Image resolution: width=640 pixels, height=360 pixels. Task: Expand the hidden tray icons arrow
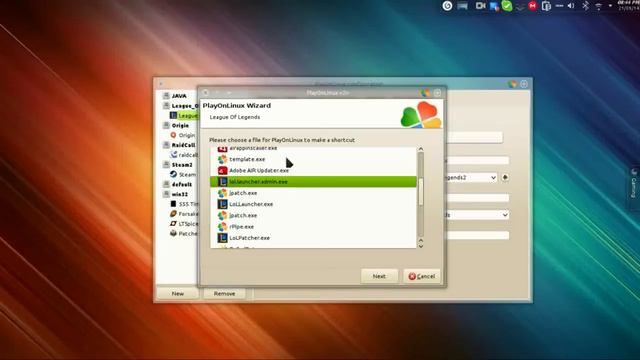point(610,6)
